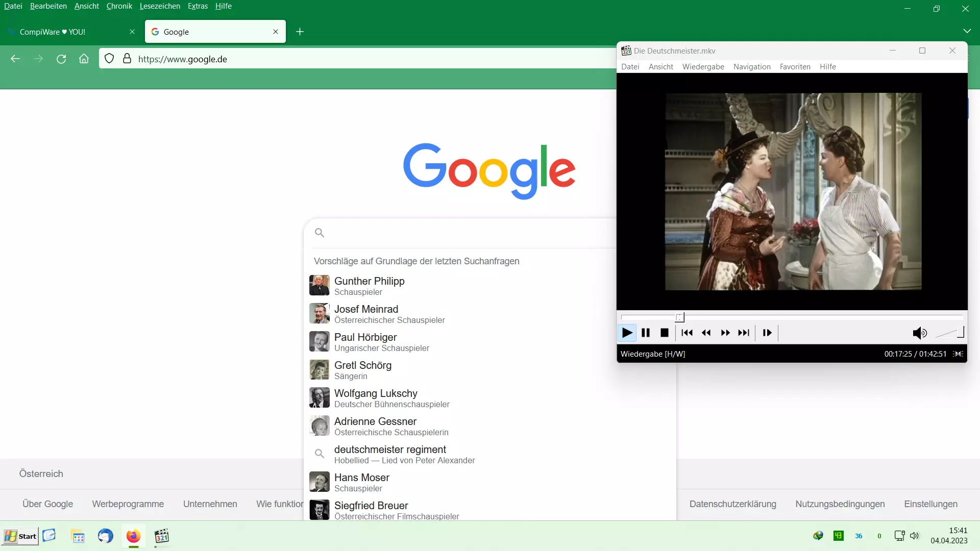Open Navigation menu in media player
This screenshot has width=980, height=551.
click(752, 66)
